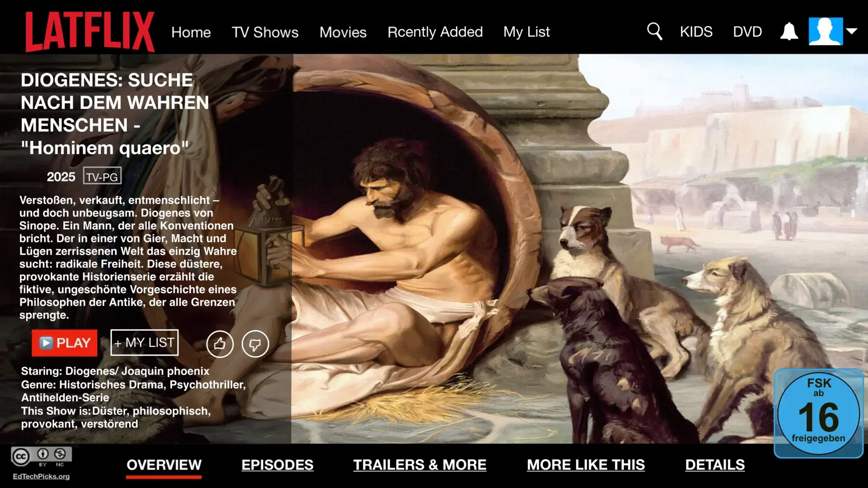Open the search magnifier icon
Image resolution: width=868 pixels, height=488 pixels.
(654, 32)
